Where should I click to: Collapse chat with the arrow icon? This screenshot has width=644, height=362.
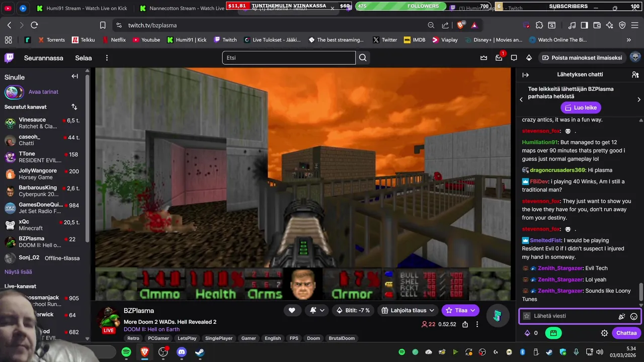tap(526, 75)
